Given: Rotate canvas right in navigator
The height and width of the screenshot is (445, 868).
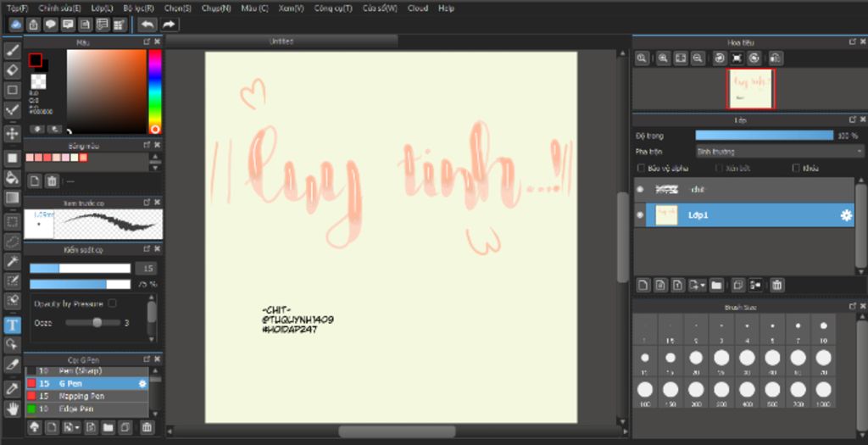Looking at the screenshot, I should (x=754, y=58).
